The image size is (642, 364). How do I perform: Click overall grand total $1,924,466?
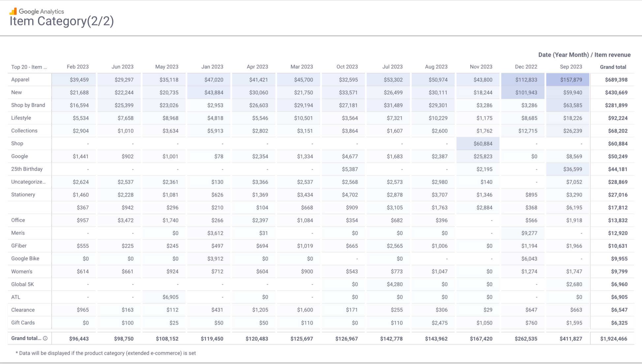(613, 339)
